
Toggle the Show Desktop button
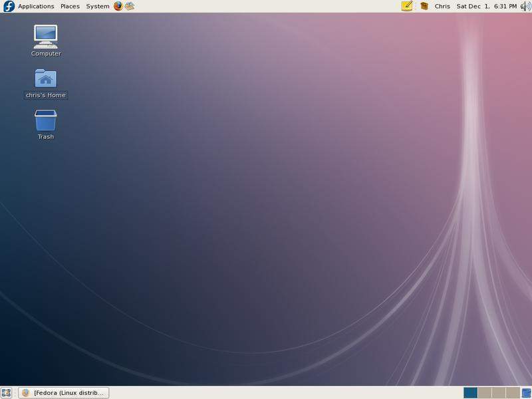(7, 392)
